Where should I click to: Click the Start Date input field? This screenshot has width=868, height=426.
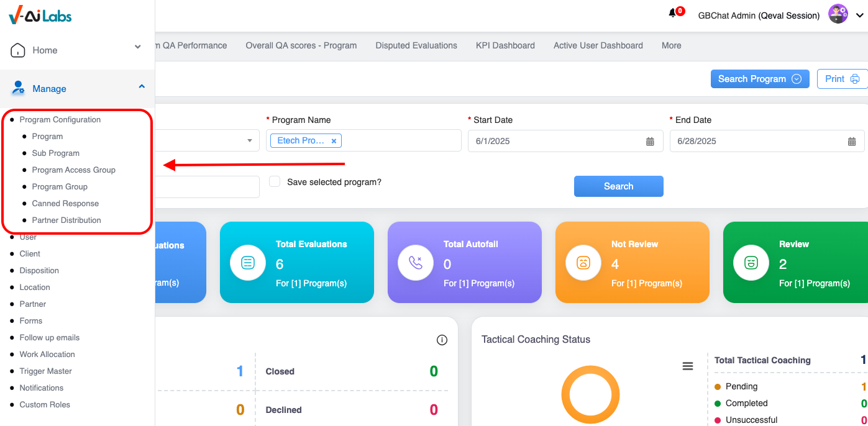(x=565, y=141)
